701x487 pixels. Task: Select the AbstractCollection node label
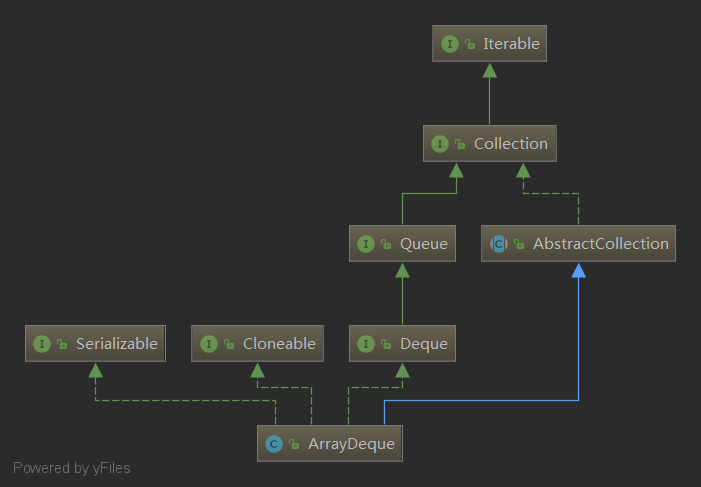600,244
